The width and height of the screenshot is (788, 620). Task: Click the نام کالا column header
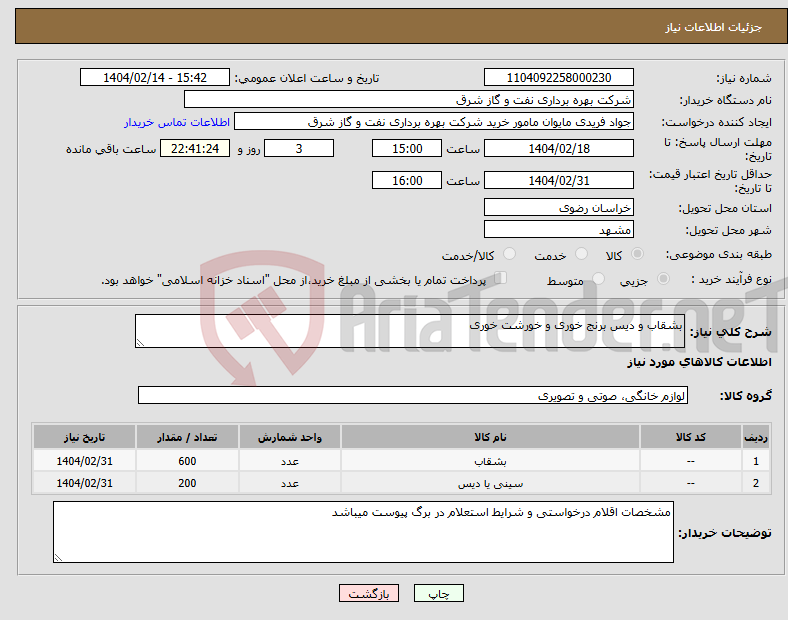(490, 437)
